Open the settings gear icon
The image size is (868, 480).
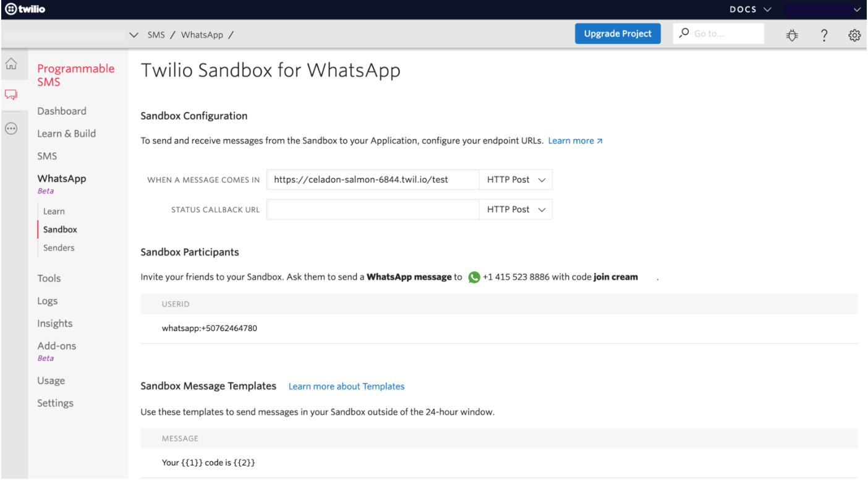[x=854, y=35]
